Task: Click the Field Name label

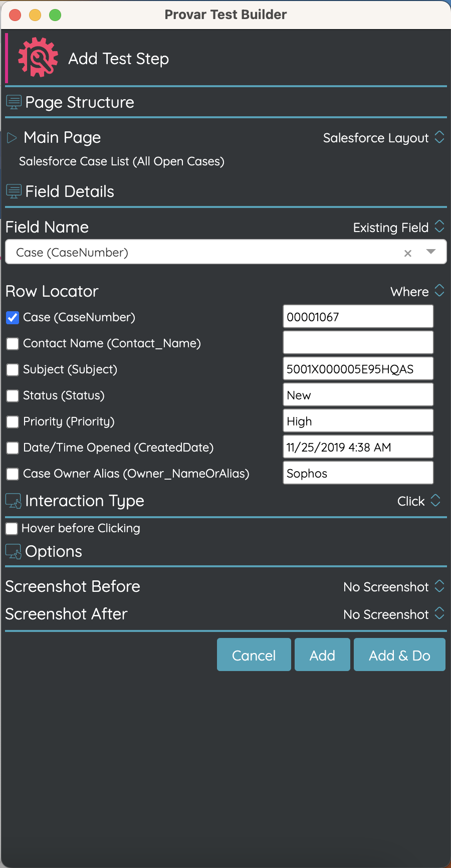Action: pos(47,227)
